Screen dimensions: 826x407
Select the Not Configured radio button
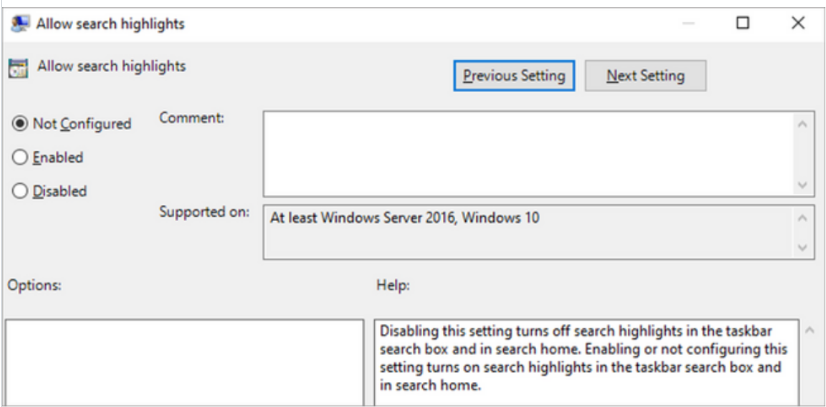[x=19, y=124]
